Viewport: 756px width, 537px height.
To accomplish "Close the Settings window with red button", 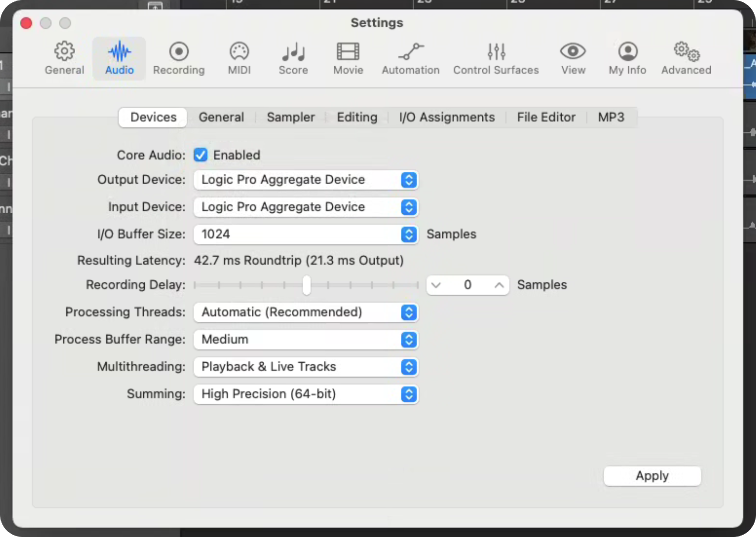I will [x=26, y=23].
